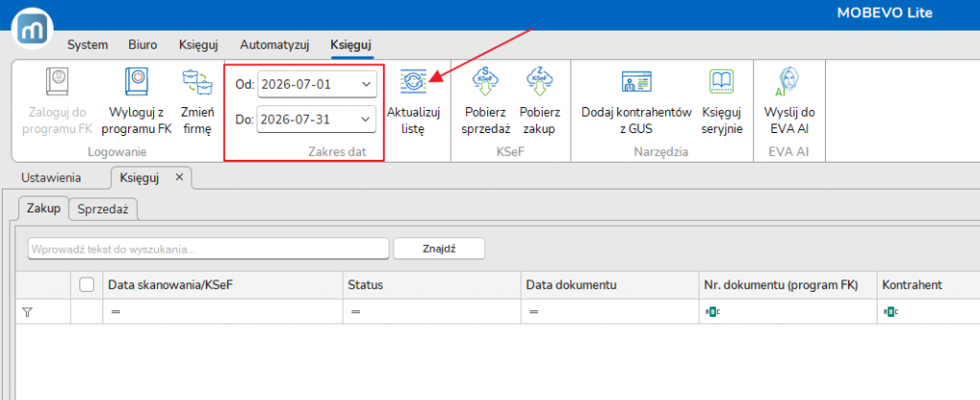This screenshot has width=980, height=400.
Task: Select the active underlined Księguj ribbon tab
Action: pyautogui.click(x=351, y=45)
